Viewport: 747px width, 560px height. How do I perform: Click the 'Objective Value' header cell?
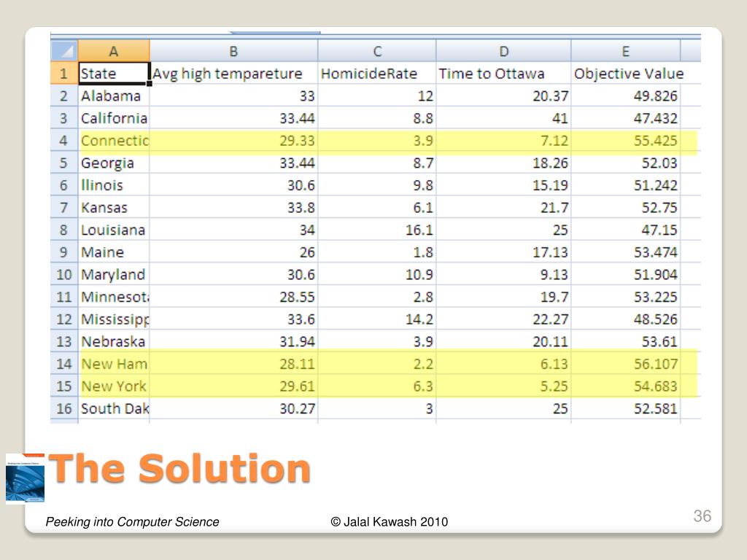(x=629, y=74)
